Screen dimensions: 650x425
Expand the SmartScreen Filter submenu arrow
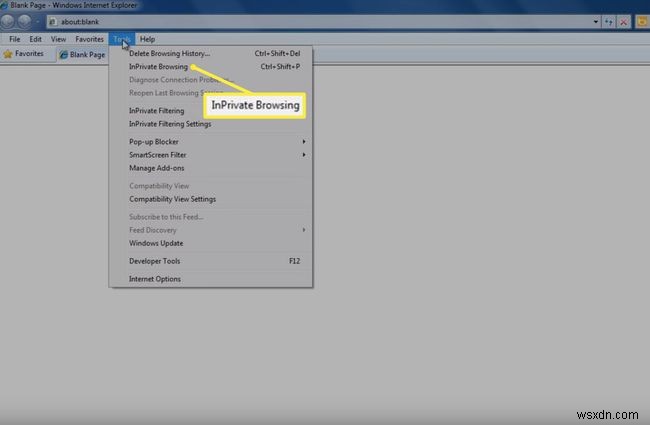304,155
